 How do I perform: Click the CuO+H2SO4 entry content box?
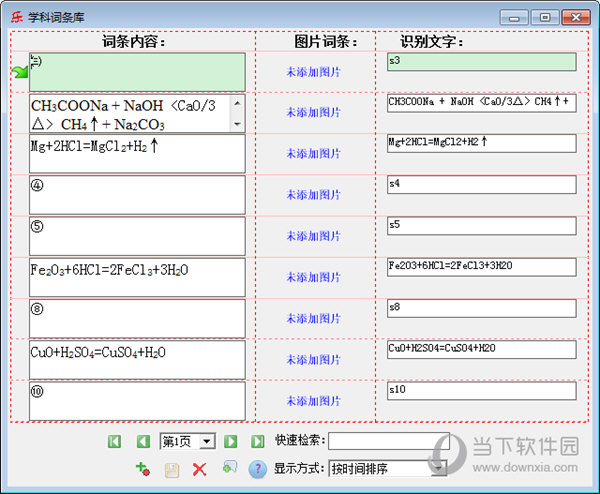click(137, 360)
